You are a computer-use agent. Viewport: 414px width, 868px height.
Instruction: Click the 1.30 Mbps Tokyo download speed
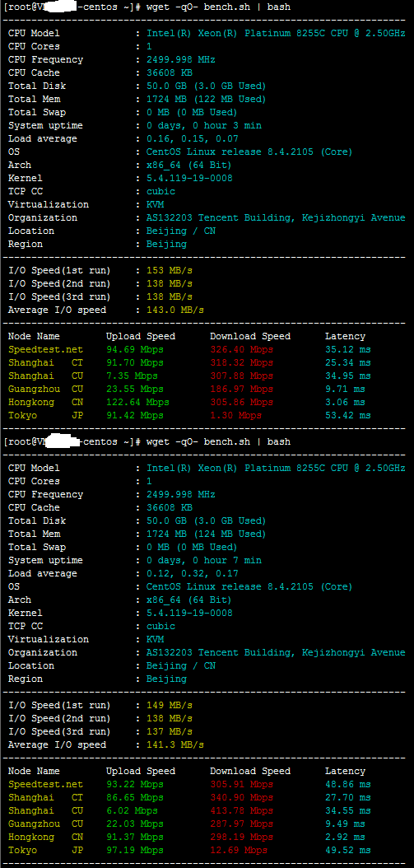point(235,415)
